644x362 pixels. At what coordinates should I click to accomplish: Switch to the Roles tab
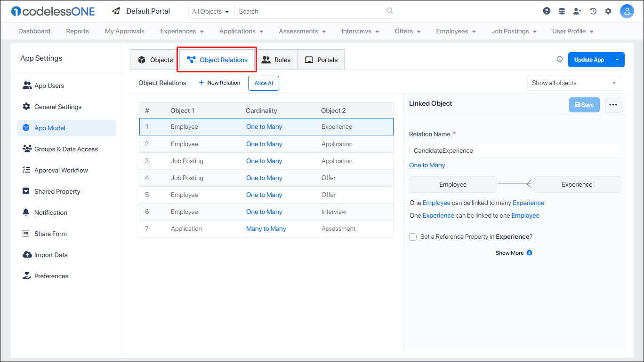[x=277, y=60]
